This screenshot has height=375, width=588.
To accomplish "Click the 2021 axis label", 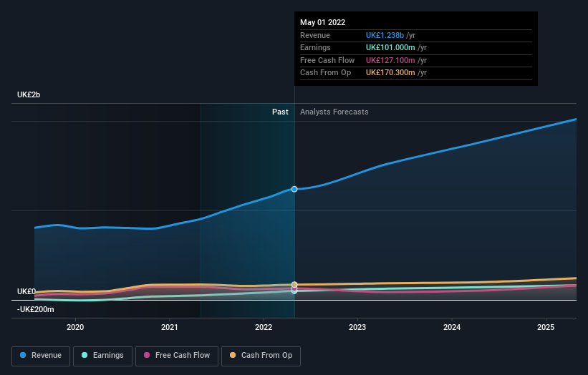I will (170, 327).
